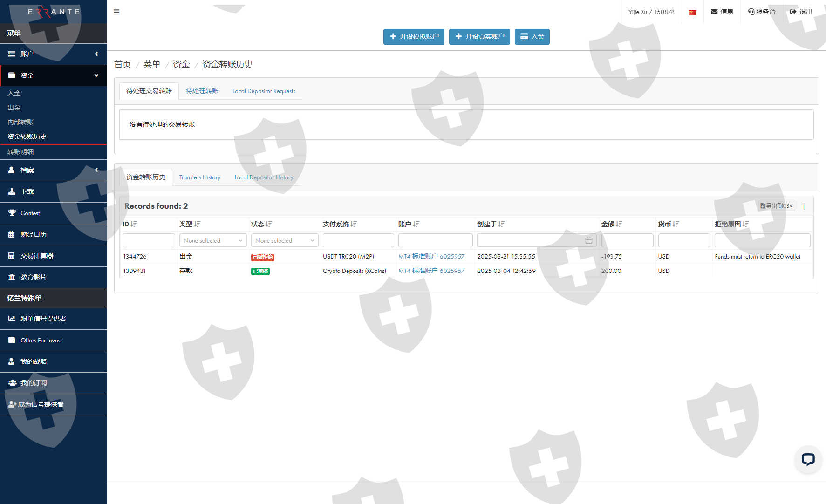826x504 pixels.
Task: Click the 支付系统 filter input field
Action: coord(358,240)
